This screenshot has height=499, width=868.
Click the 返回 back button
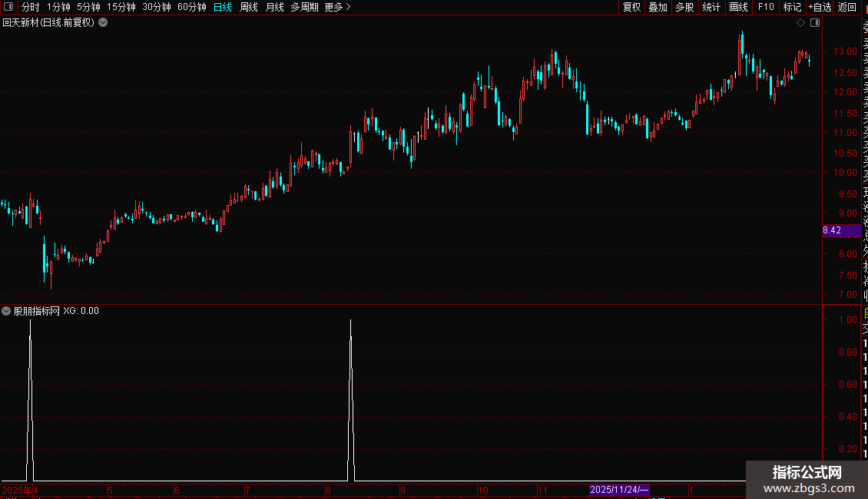(x=847, y=7)
